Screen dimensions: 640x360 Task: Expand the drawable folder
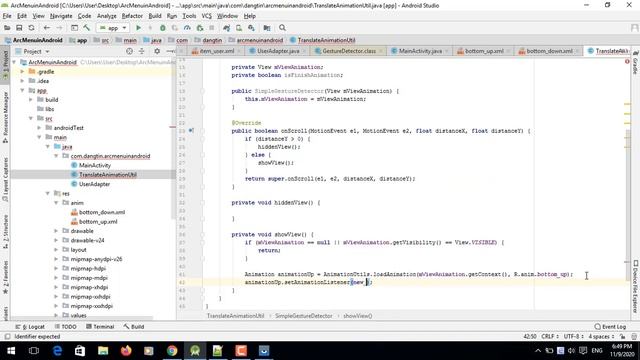(x=56, y=231)
